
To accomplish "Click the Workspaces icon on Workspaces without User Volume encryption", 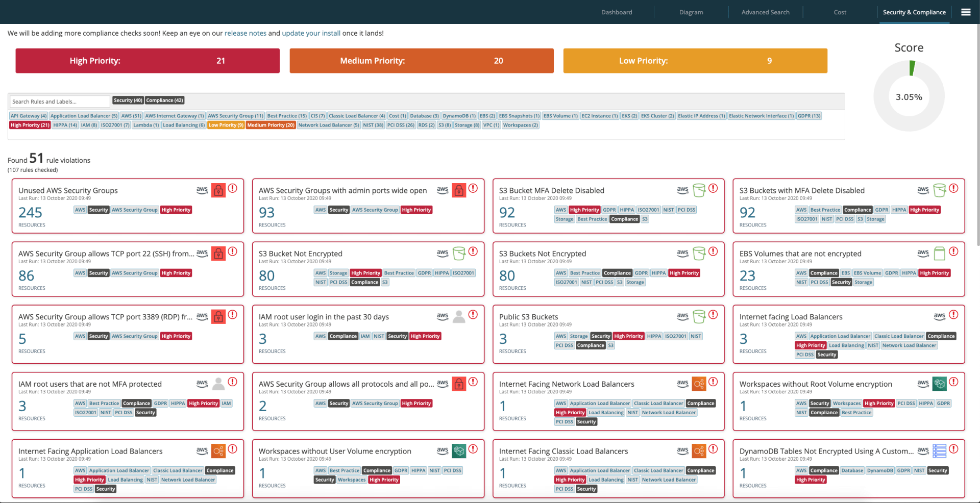I will (459, 451).
